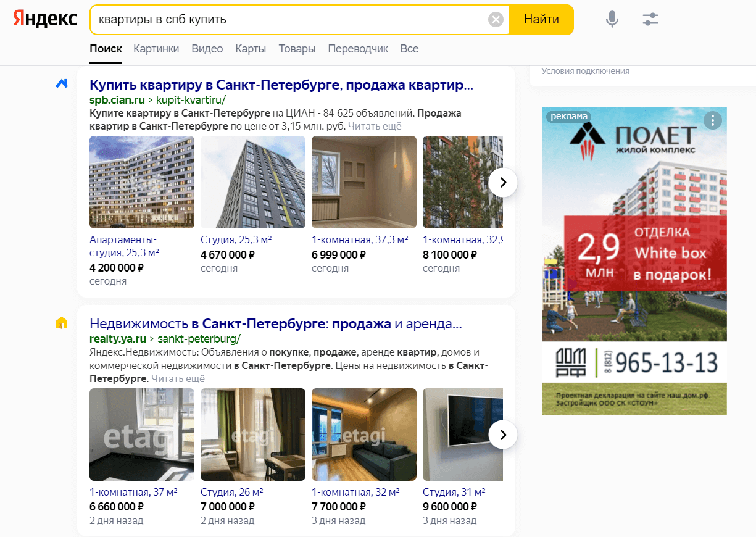Open the 4 670 000 ₽ studio tower photo
This screenshot has height=537, width=756.
click(253, 182)
